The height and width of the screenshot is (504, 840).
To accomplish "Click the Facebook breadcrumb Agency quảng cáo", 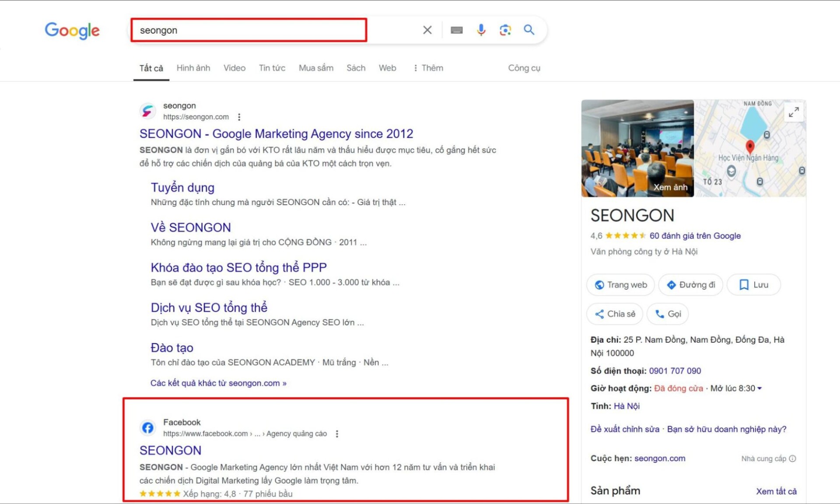I will point(297,434).
